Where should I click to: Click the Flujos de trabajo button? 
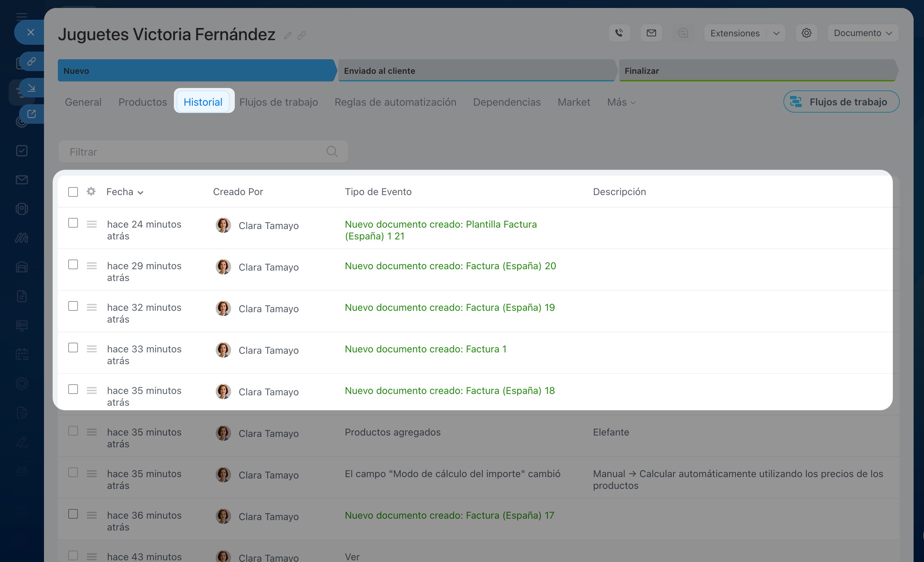tap(841, 102)
